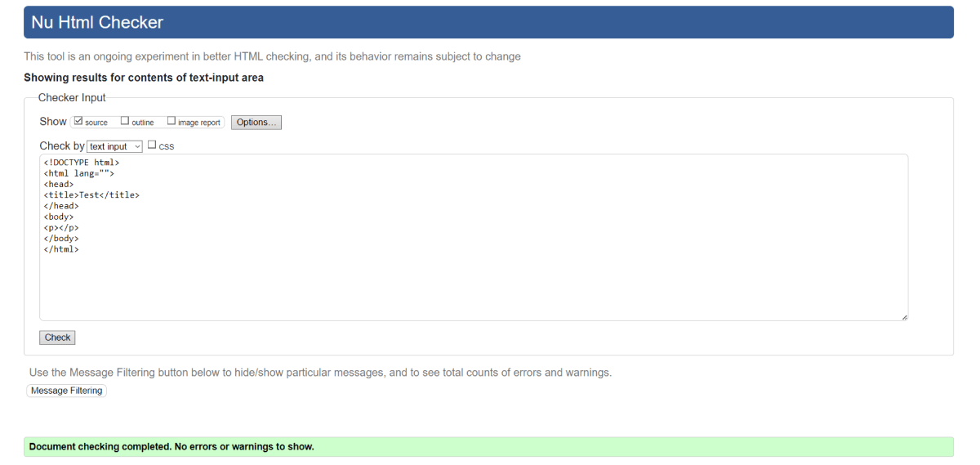
Task: Click the '<!DOCTYPE html>' line in the textarea
Action: click(82, 163)
